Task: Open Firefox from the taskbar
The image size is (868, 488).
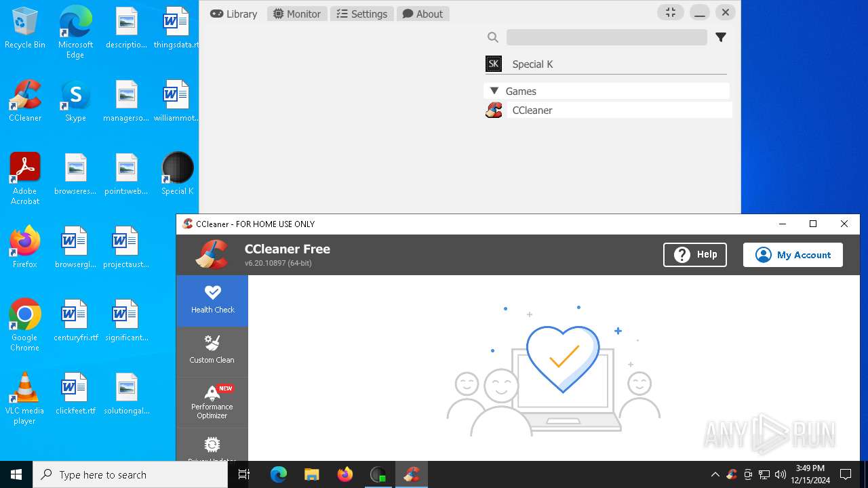Action: click(344, 474)
